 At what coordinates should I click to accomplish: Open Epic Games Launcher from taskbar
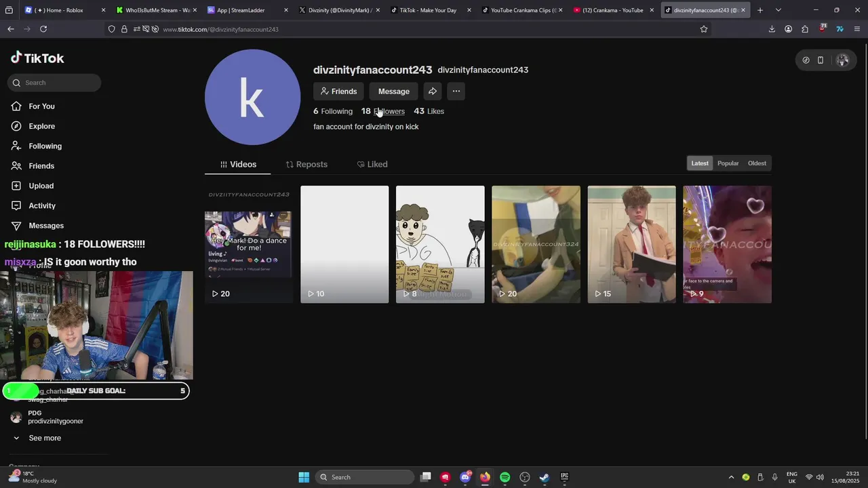coord(564,477)
